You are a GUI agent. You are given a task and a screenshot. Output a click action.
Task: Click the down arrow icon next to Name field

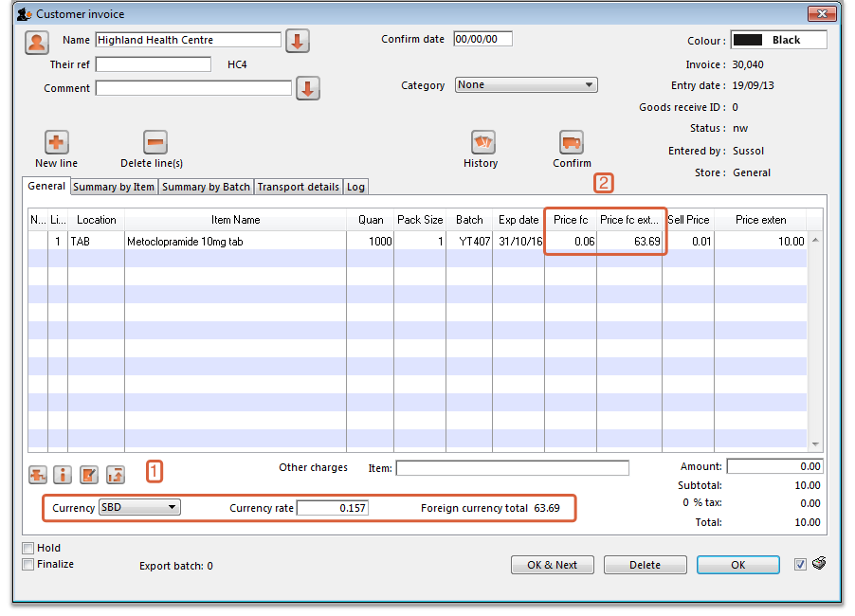(x=298, y=42)
